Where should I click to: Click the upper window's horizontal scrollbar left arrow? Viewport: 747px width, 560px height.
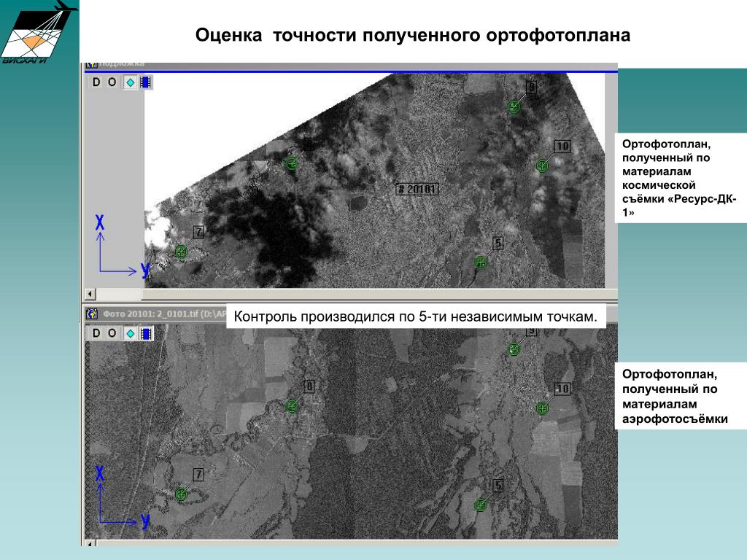click(x=90, y=294)
